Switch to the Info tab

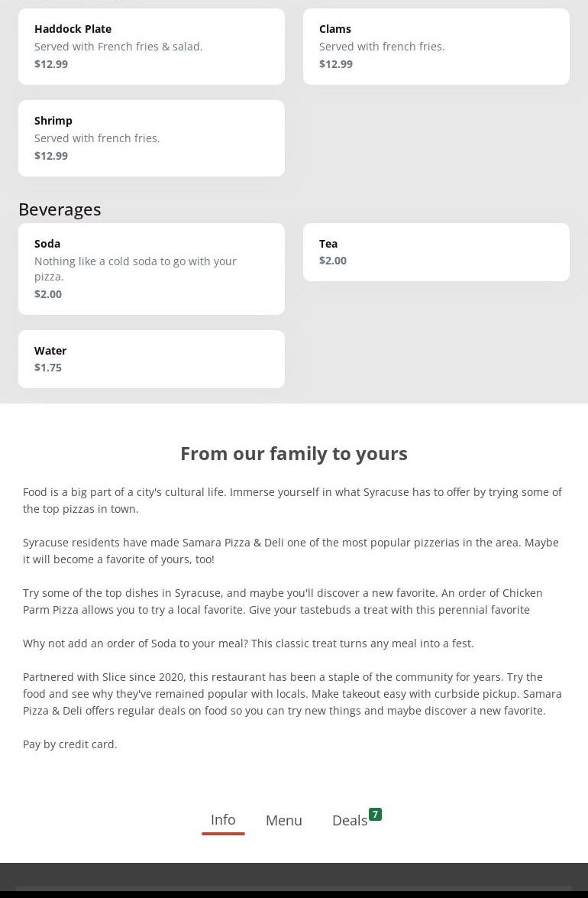pyautogui.click(x=223, y=819)
